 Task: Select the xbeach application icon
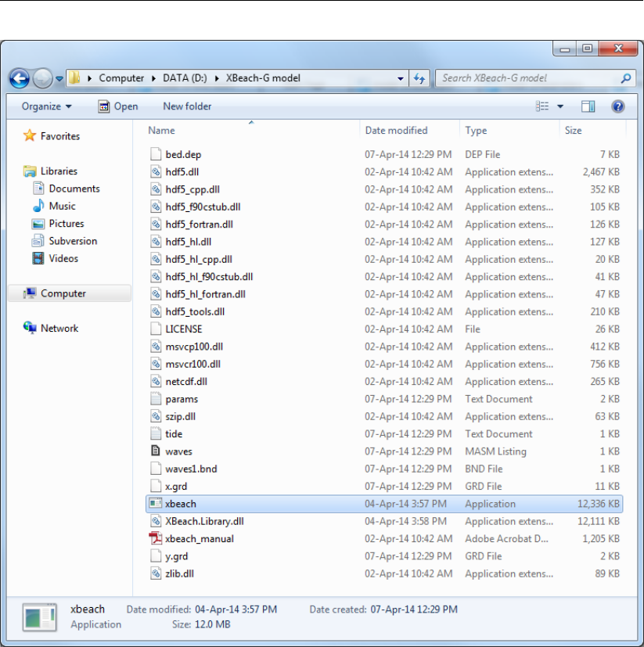(156, 503)
